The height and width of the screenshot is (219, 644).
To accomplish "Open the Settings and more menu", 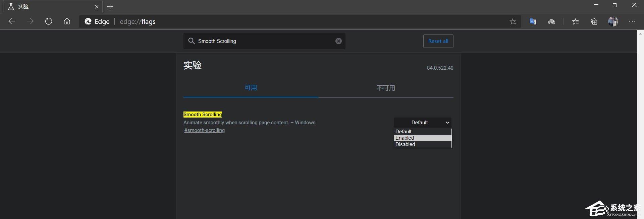I will 632,21.
